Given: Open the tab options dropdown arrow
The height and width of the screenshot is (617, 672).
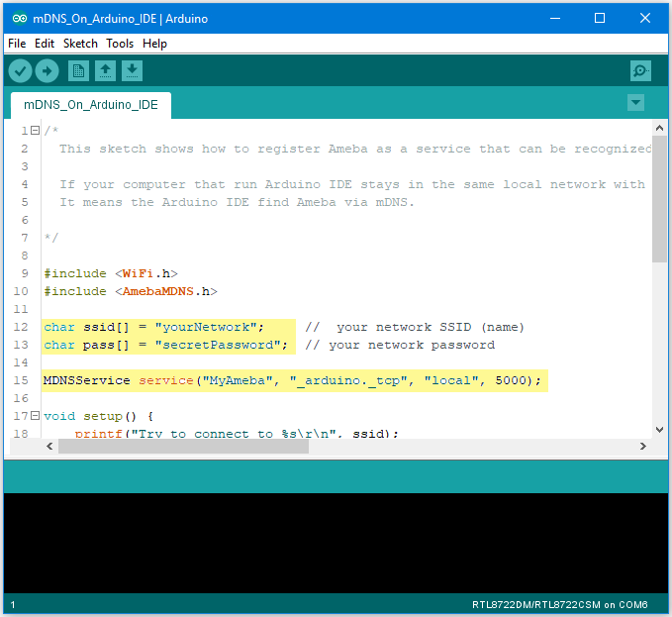Looking at the screenshot, I should (x=635, y=102).
